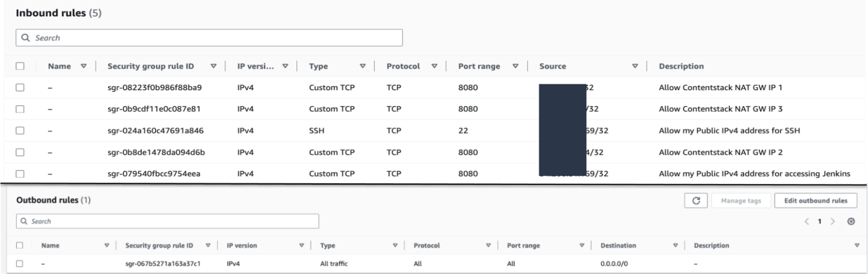
Task: Click the refresh icon in Outbound rules
Action: pos(696,201)
